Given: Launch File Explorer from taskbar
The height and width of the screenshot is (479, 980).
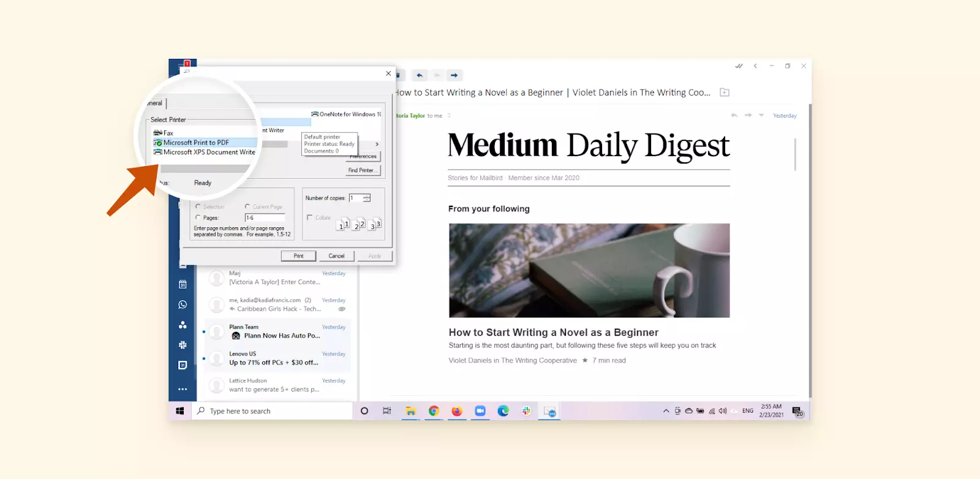Looking at the screenshot, I should pos(410,411).
